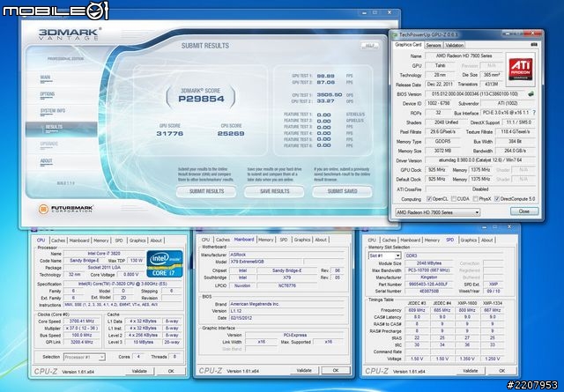Switch to the Sensors tab in GPU-Z

434,45
